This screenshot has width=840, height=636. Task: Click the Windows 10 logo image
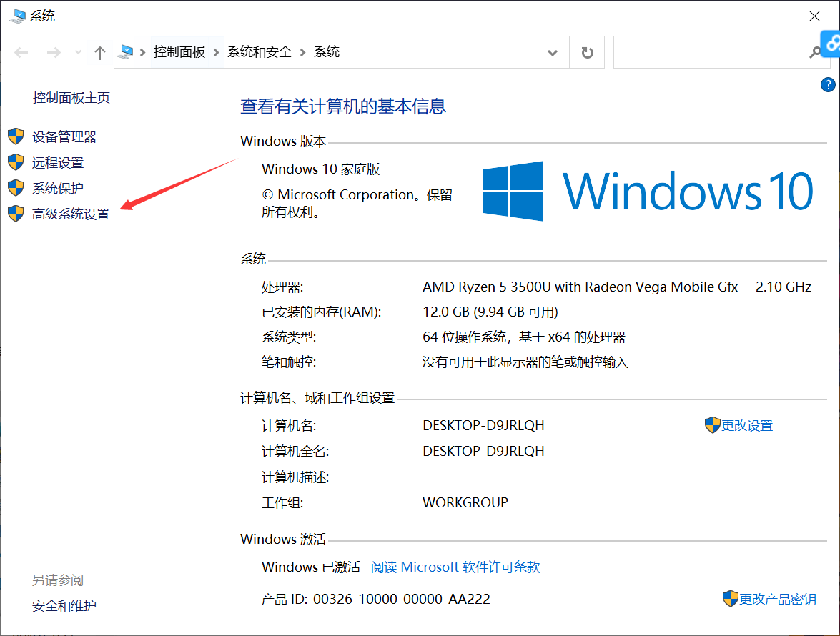pos(647,191)
